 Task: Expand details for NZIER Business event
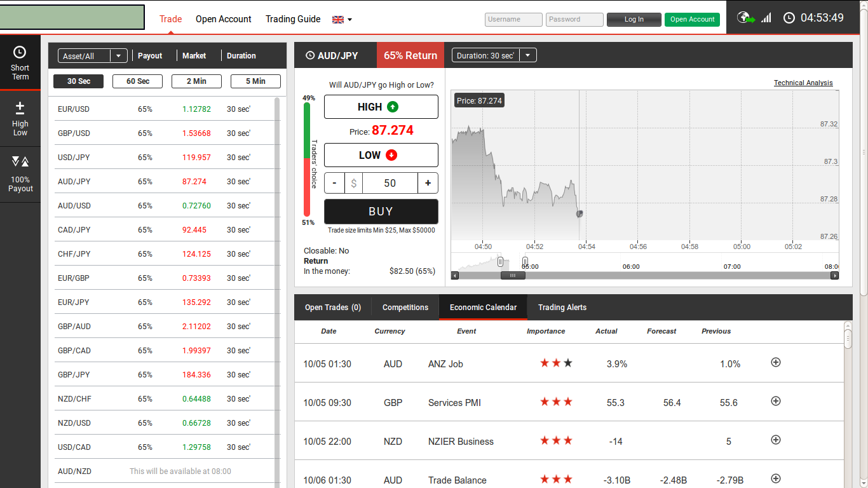click(775, 440)
